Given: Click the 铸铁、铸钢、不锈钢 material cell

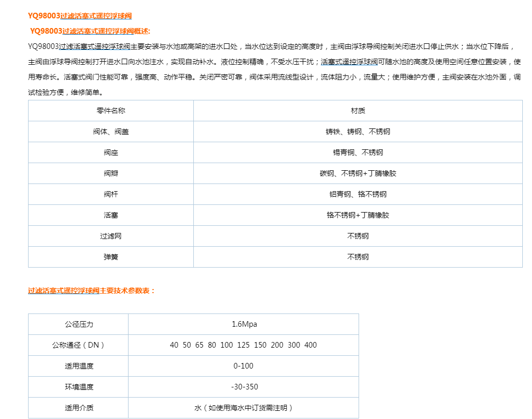Looking at the screenshot, I should 358,132.
